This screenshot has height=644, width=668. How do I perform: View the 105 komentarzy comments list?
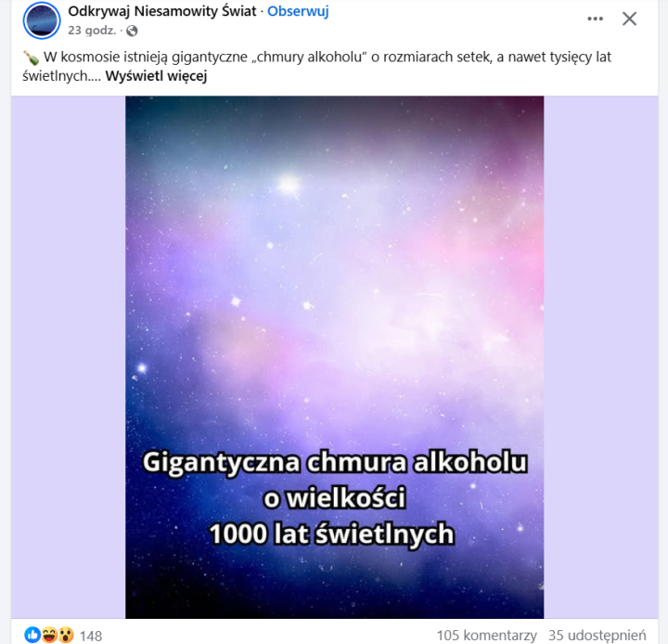486,635
